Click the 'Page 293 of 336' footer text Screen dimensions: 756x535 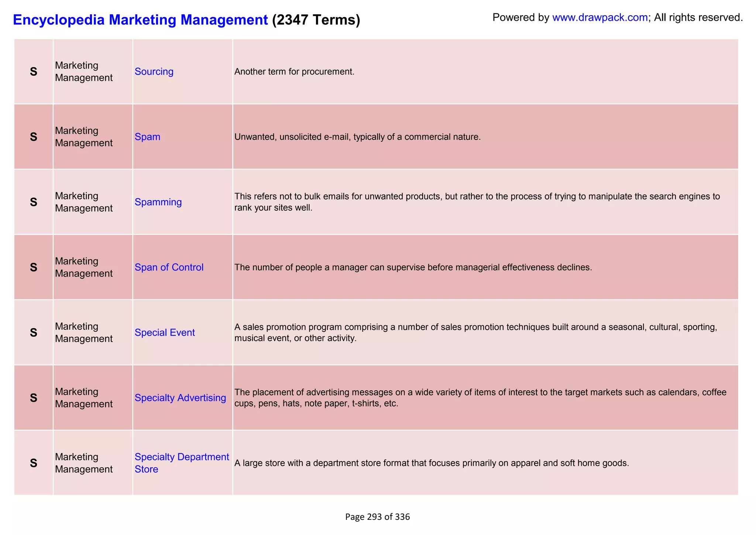point(377,517)
